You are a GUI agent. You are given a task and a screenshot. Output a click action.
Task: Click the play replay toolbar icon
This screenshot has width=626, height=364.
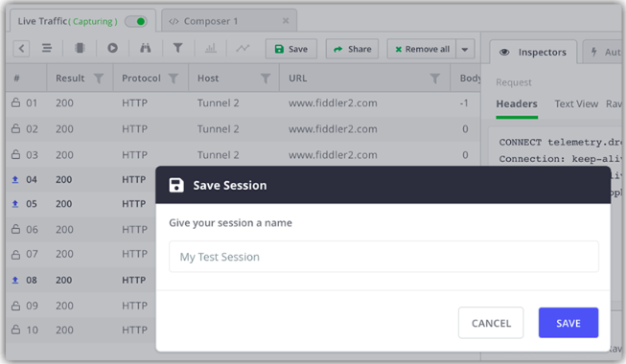tap(112, 48)
